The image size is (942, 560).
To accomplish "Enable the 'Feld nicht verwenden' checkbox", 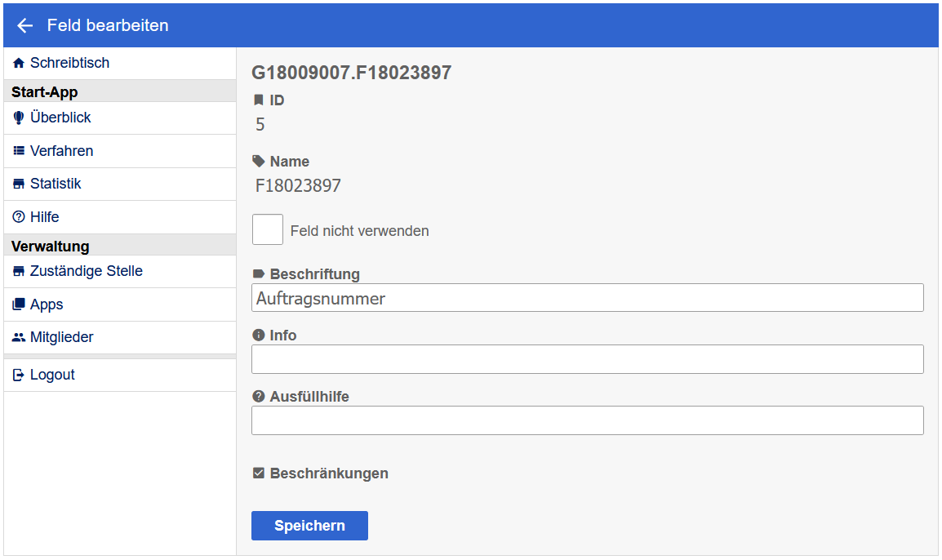I will pos(268,229).
